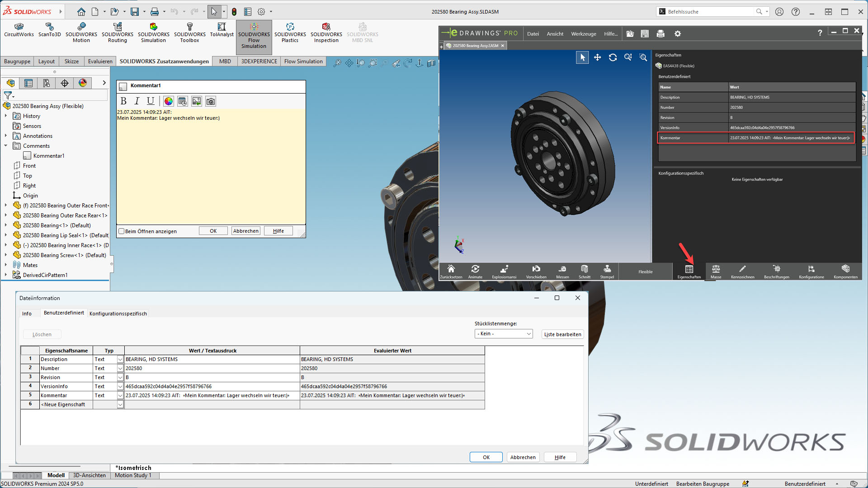Expand DerivedCirPattern1 in the tree
Viewport: 868px width, 488px height.
(6, 275)
